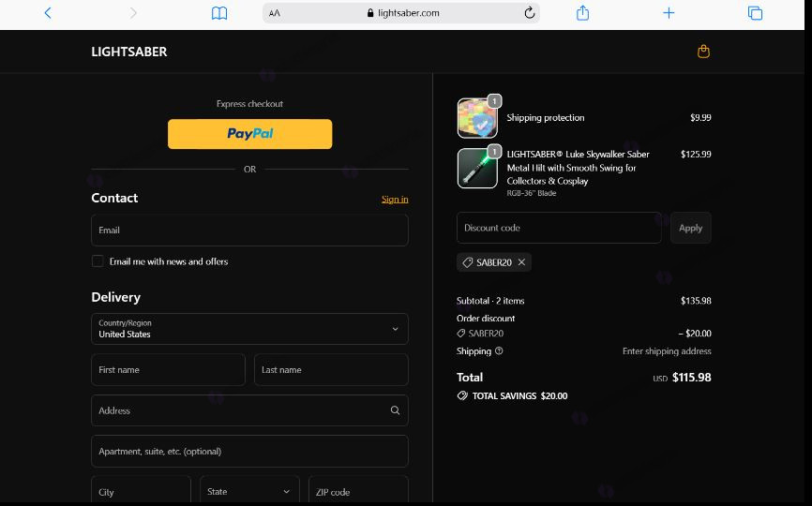This screenshot has height=506, width=812.
Task: Open the Country/Region dropdown
Action: [x=249, y=329]
